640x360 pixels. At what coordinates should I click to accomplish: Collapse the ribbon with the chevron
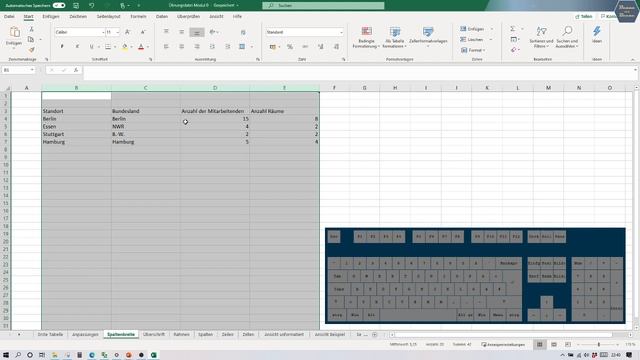click(x=633, y=60)
